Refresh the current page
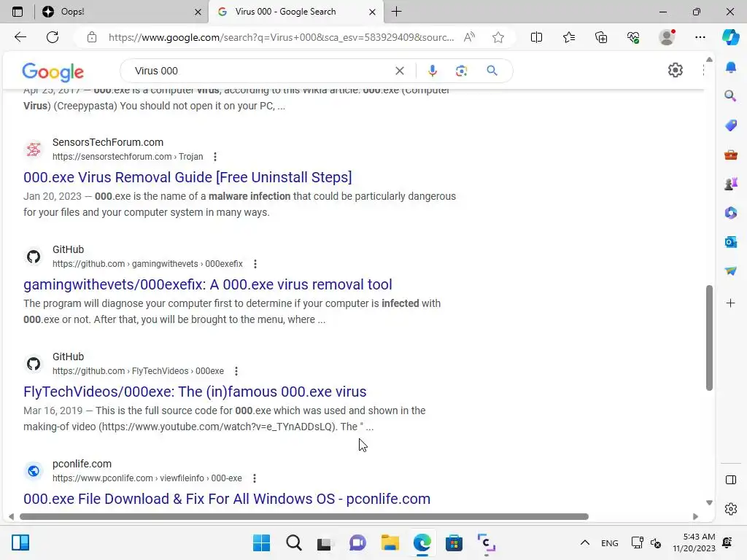Screen dimensions: 747x560 [53, 37]
